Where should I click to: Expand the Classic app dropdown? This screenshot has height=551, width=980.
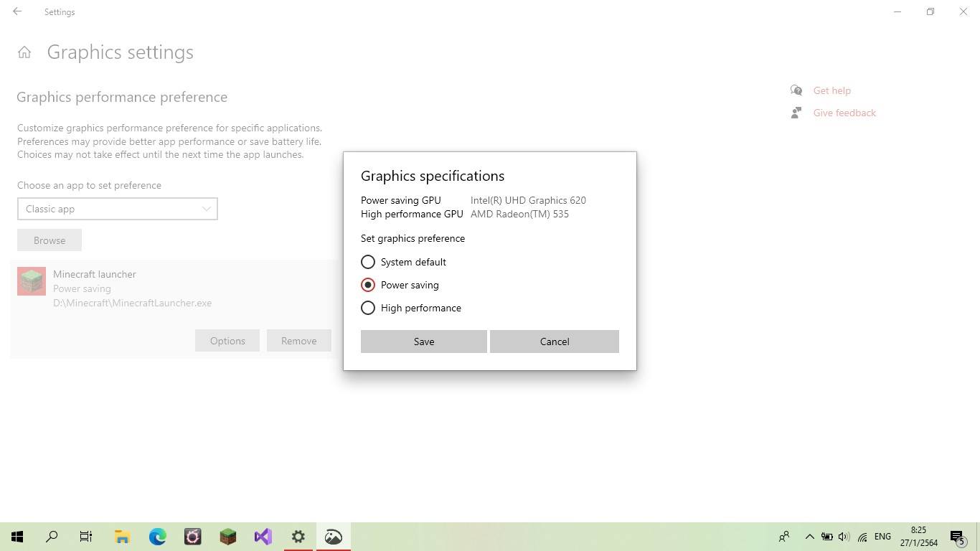coord(118,209)
